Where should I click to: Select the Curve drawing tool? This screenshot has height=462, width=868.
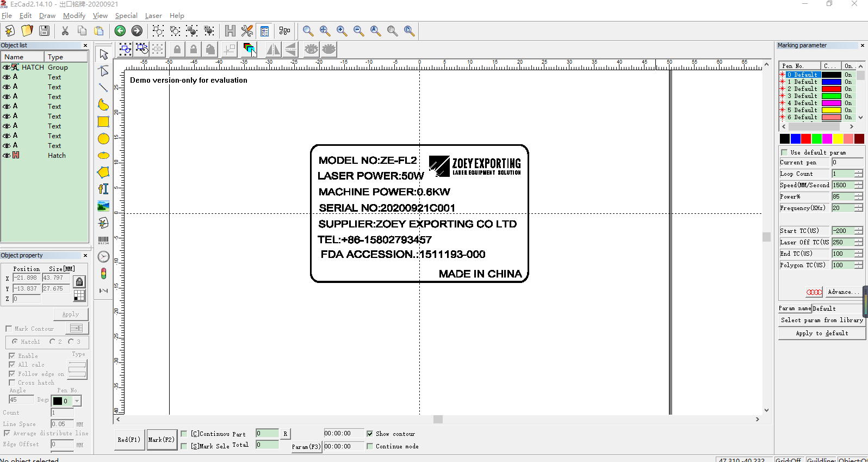pyautogui.click(x=103, y=104)
